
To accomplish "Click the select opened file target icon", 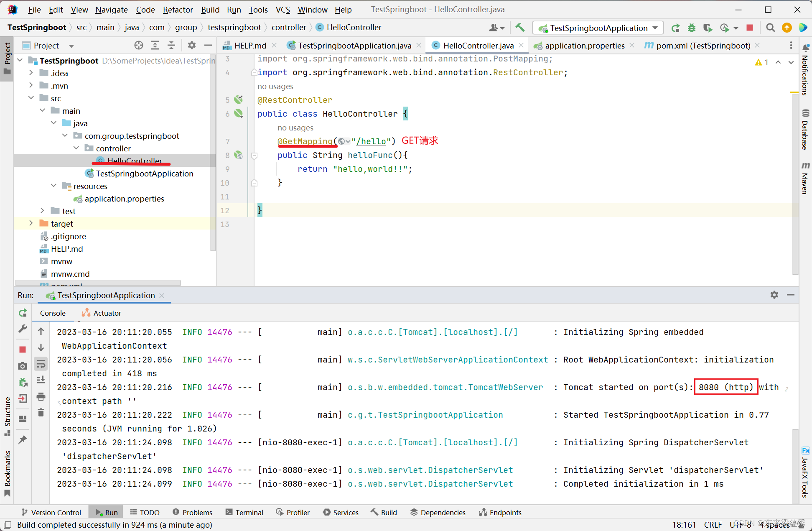I will (139, 45).
